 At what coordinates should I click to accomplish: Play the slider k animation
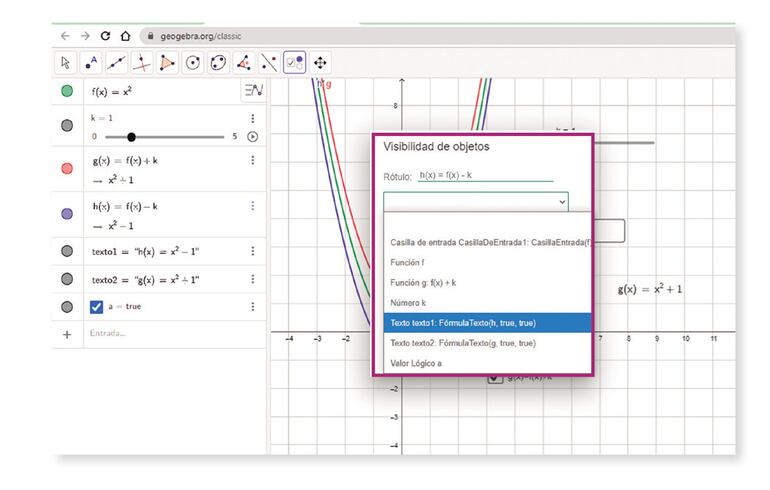click(252, 136)
